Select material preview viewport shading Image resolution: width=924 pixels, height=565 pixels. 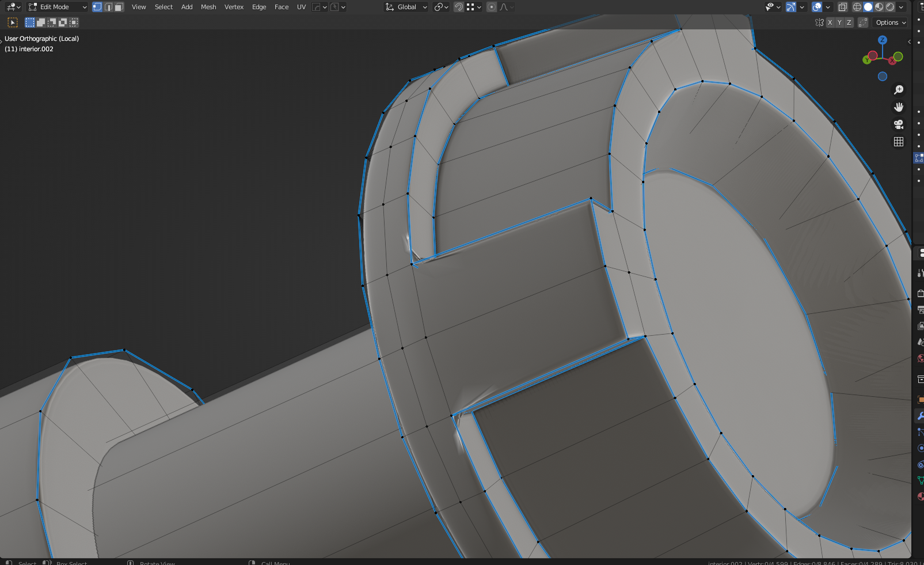click(879, 7)
